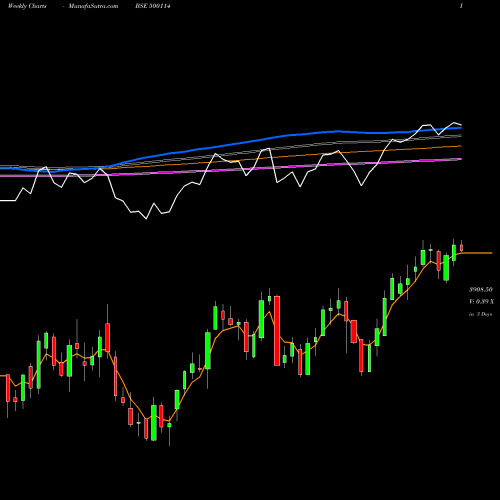Click the 'in 3 Days' label
Viewport: 500px width, 500px height.
click(x=481, y=314)
